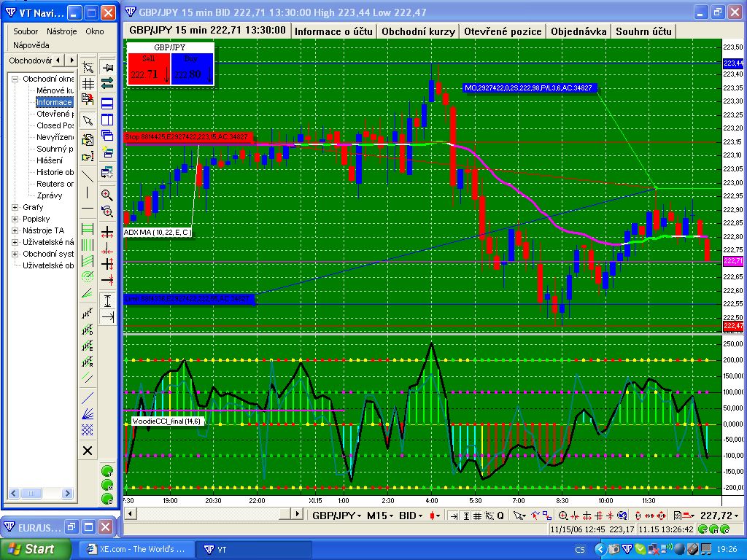Click the Windows Start button
Viewport: 747px width, 560px height.
pos(35,549)
